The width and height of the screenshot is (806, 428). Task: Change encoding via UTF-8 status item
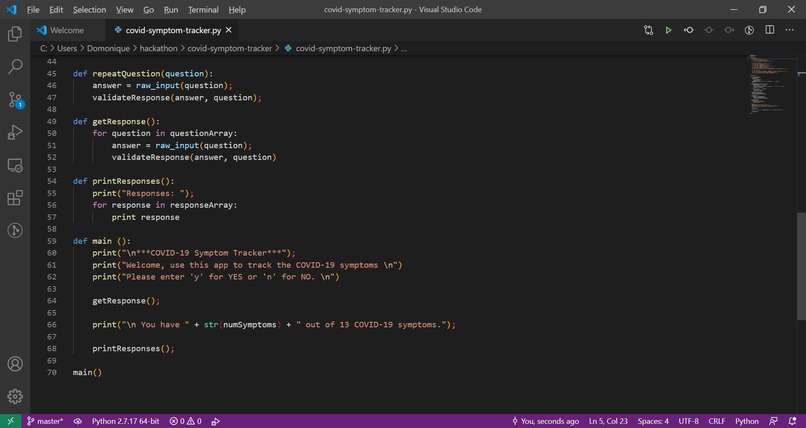click(688, 421)
